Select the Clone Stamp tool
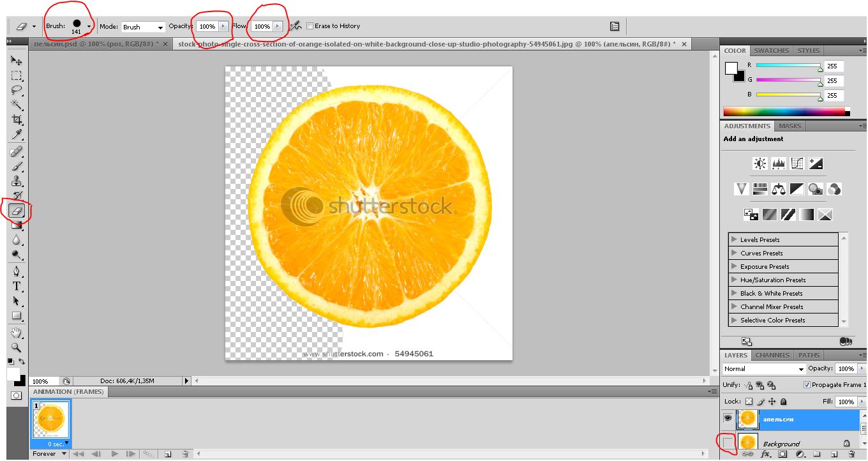 click(x=17, y=181)
